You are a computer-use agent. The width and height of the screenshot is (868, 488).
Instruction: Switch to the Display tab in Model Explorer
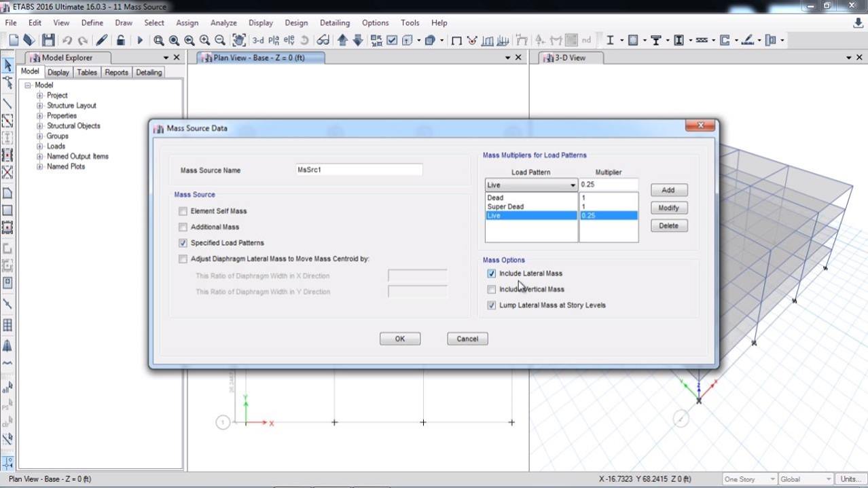(58, 72)
